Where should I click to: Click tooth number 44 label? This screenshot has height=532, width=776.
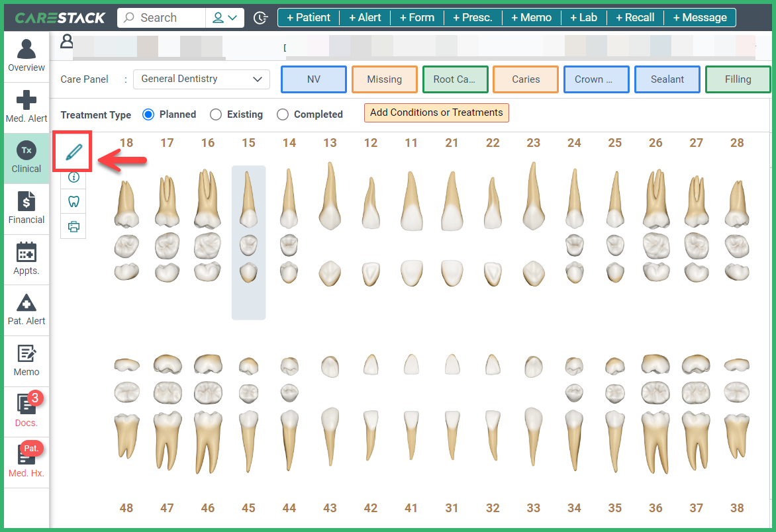click(x=289, y=508)
